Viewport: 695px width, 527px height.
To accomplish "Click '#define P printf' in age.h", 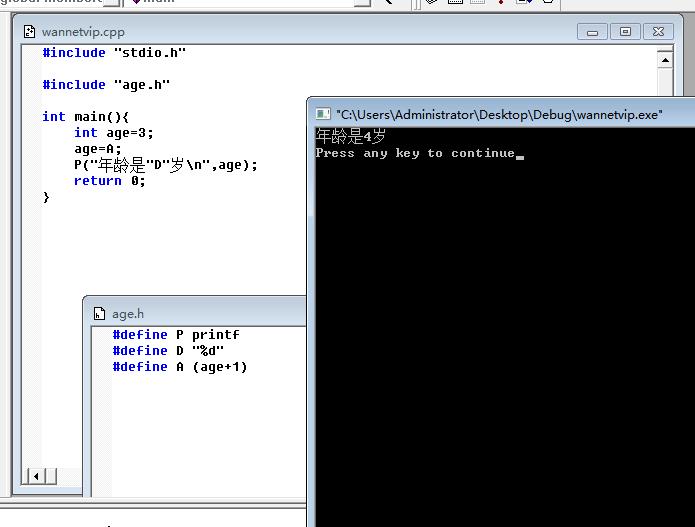I will tap(176, 335).
